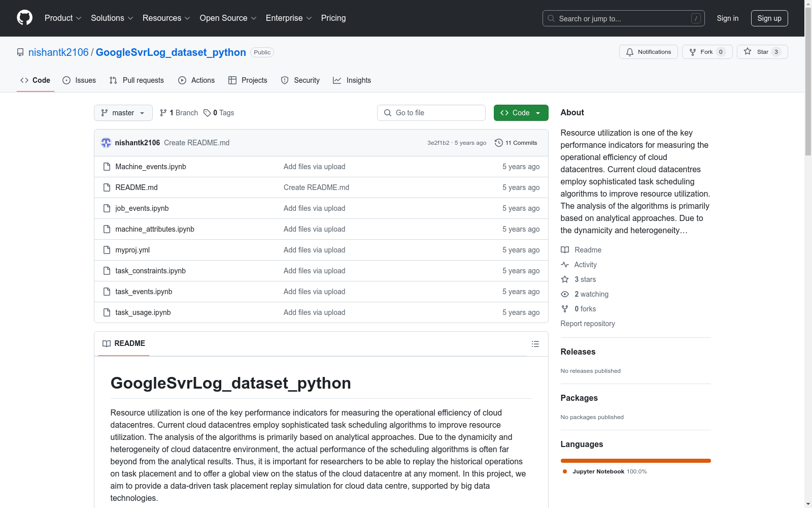Select the Code tab
Image resolution: width=812 pixels, height=508 pixels.
(x=36, y=80)
